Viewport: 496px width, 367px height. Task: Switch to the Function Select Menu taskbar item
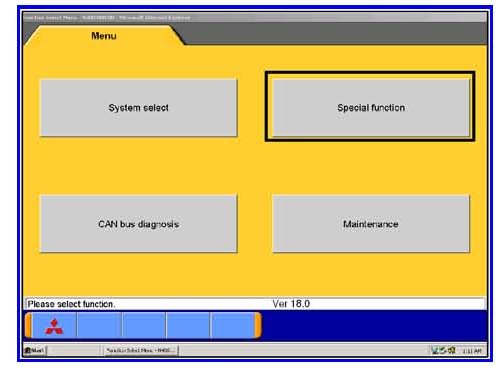[x=141, y=350]
